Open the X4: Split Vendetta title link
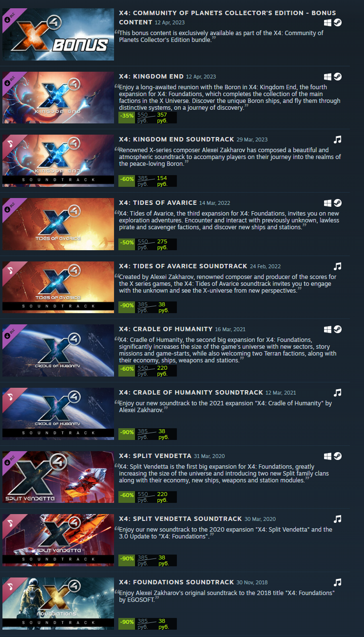Image resolution: width=364 pixels, height=637 pixels. [155, 456]
